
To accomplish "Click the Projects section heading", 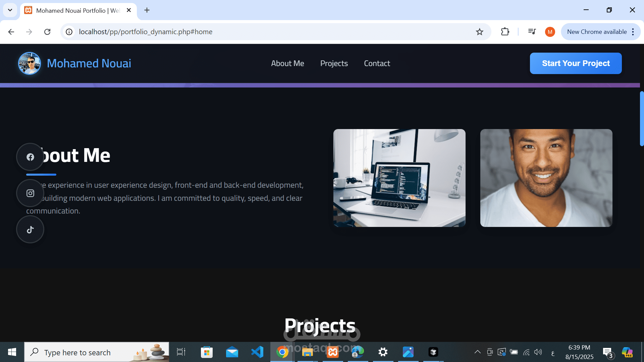I will tap(320, 325).
